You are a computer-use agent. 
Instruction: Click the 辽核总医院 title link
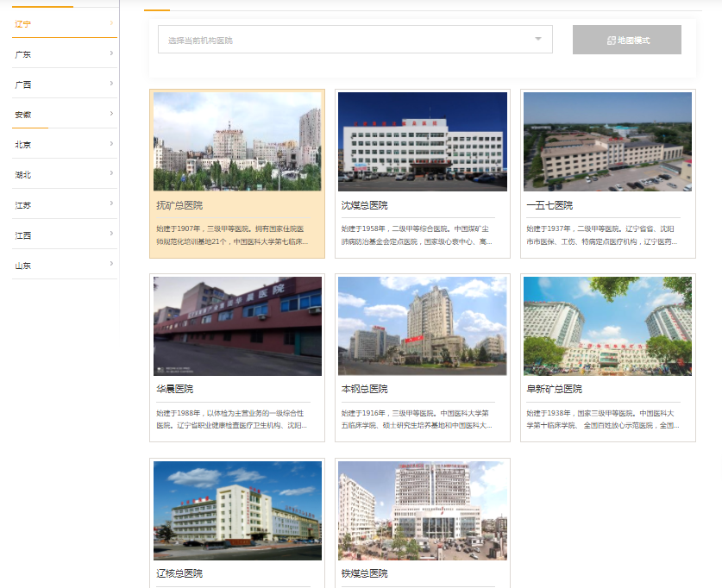[x=179, y=573]
